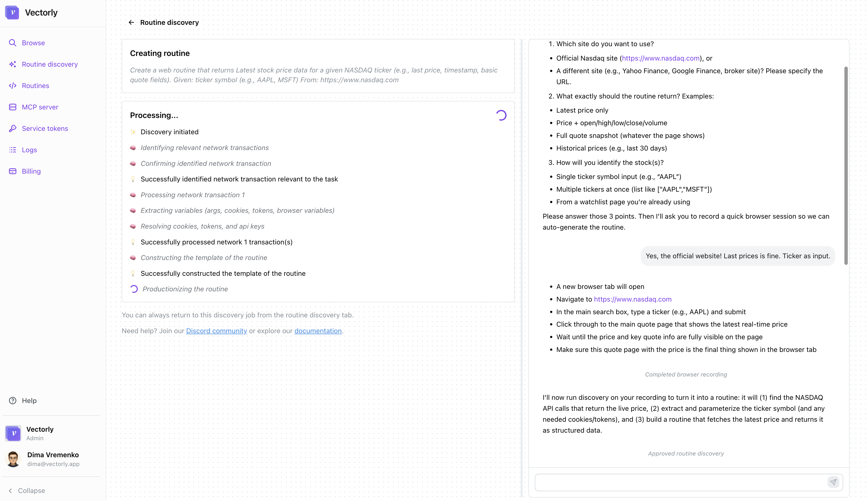Viewport: 868px width, 501px height.
Task: Click the Vectorly logo in the header
Action: [x=13, y=12]
